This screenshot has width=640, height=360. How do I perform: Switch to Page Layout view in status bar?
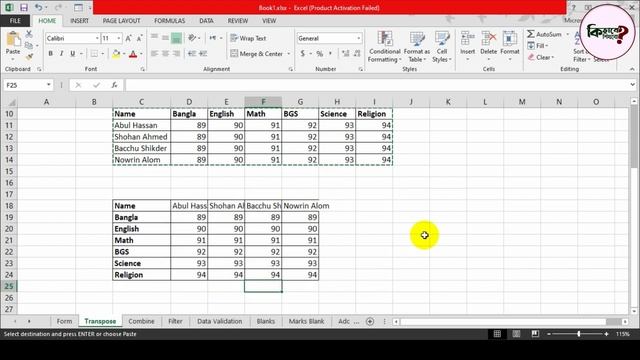516,334
